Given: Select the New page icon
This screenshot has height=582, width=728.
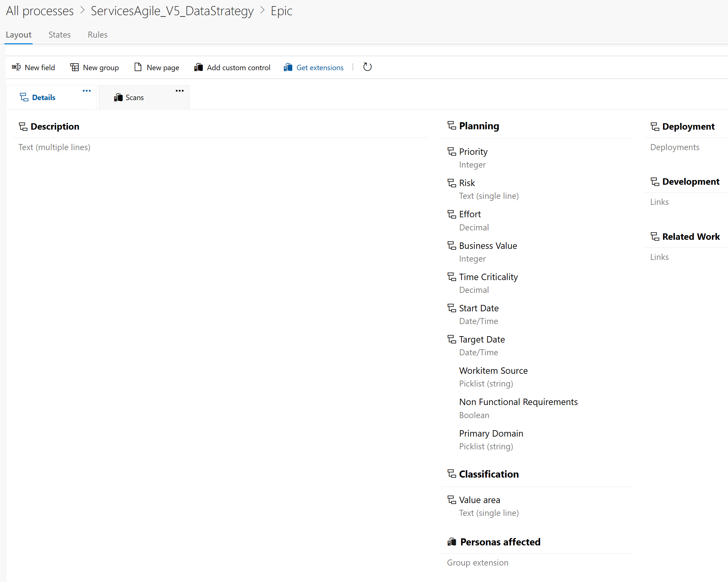Looking at the screenshot, I should 137,67.
